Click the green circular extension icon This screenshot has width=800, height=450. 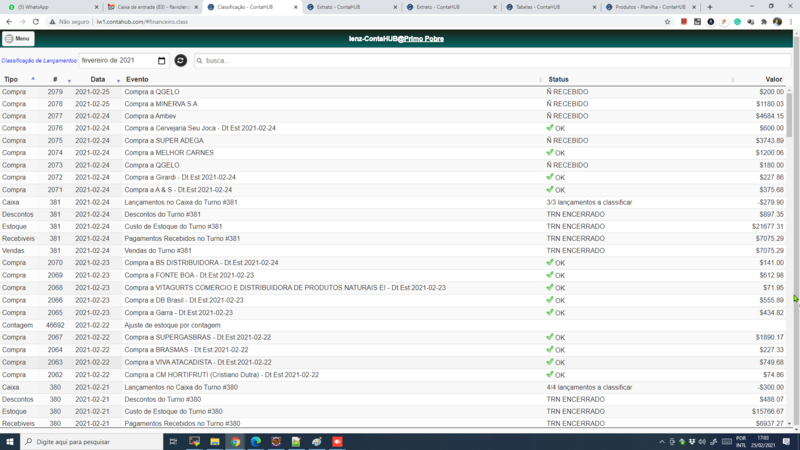coord(737,22)
